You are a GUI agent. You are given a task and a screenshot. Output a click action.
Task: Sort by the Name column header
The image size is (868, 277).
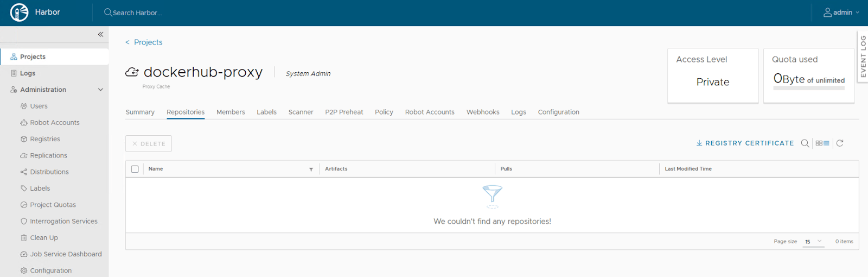click(156, 169)
